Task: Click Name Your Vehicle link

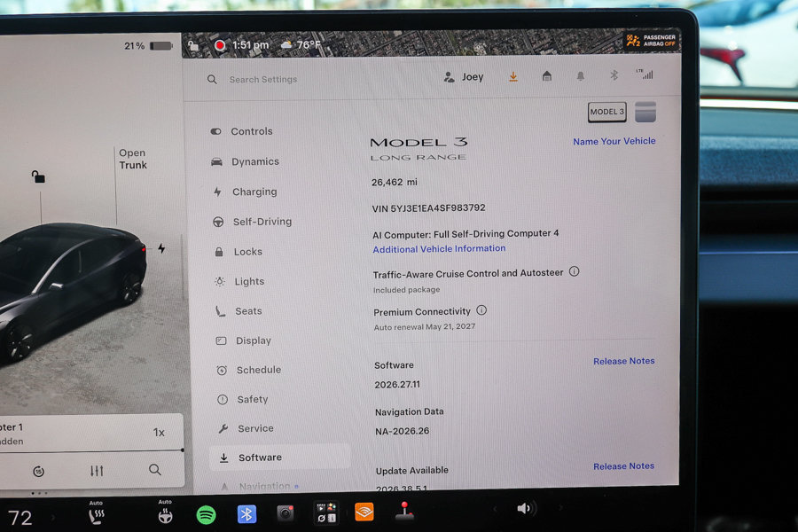Action: (x=614, y=141)
